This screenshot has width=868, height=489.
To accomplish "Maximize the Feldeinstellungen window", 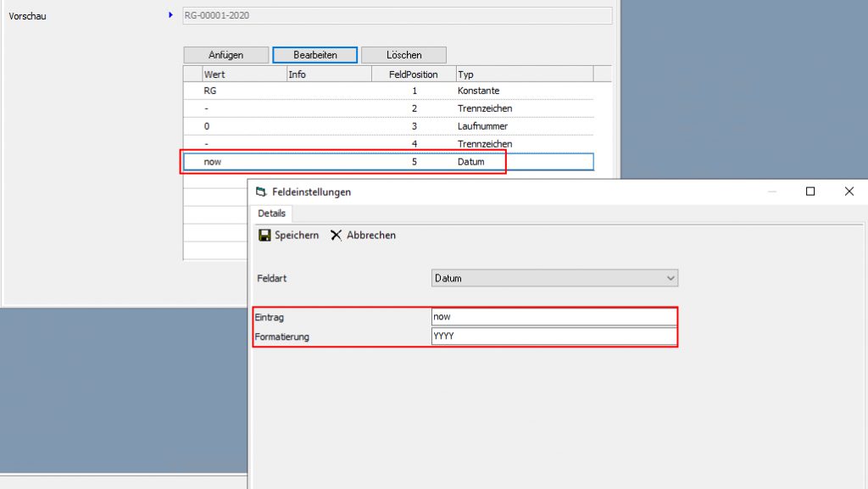I will pyautogui.click(x=810, y=192).
